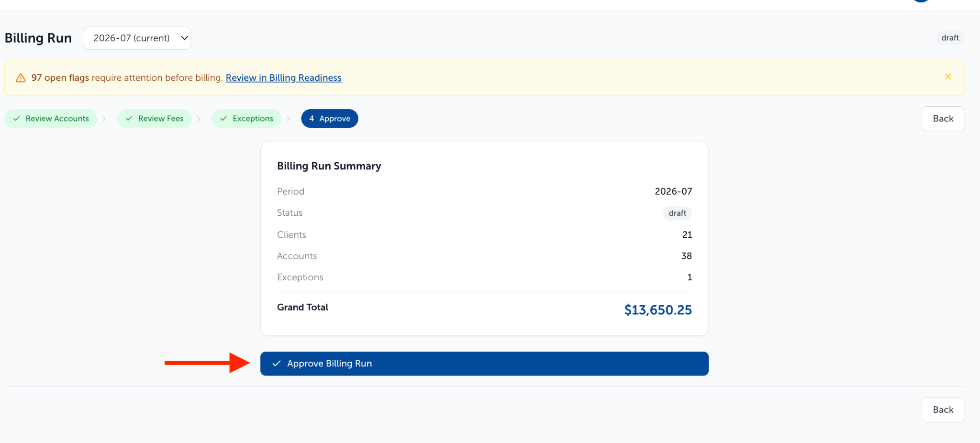Click the warning triangle icon in banner

[x=21, y=78]
